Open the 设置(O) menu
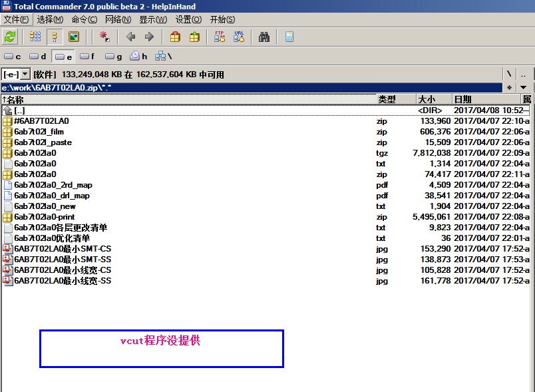Viewport: 535px width, 392px height. point(189,19)
